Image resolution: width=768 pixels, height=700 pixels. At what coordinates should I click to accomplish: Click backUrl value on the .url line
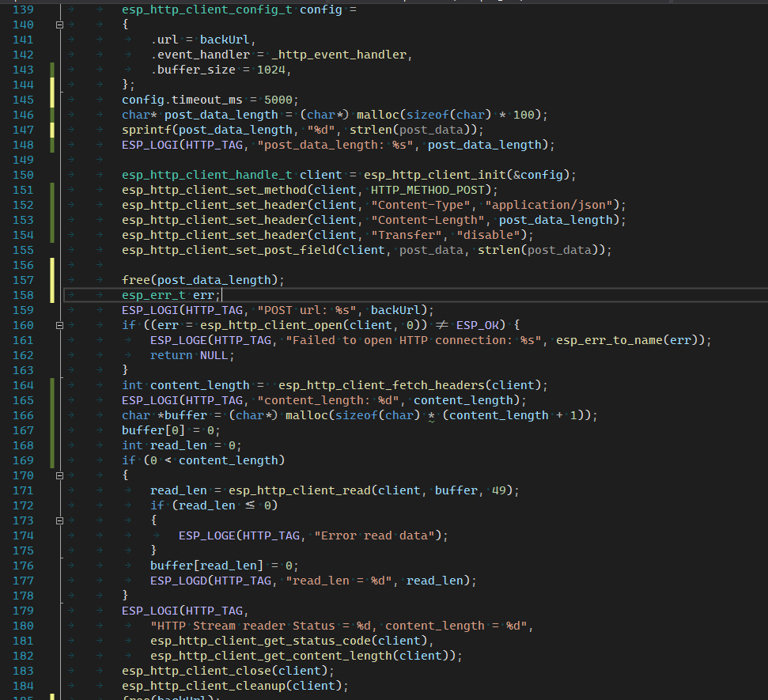tap(225, 40)
